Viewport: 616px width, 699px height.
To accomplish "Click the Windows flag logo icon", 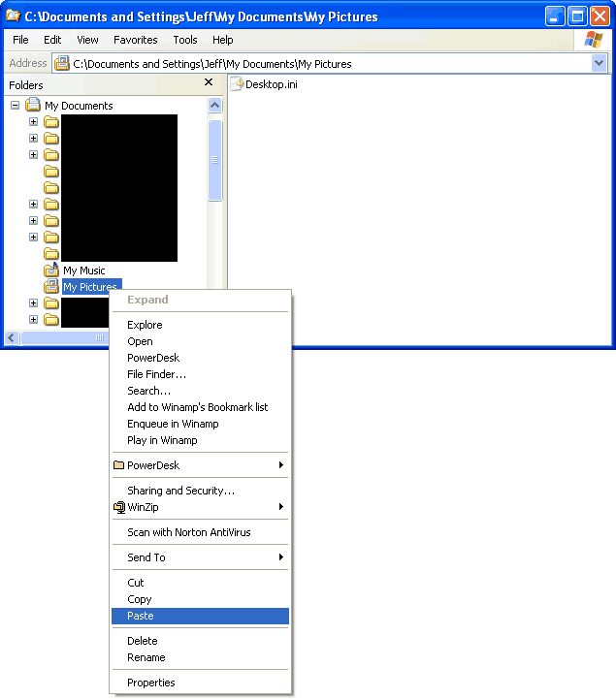I will [594, 40].
